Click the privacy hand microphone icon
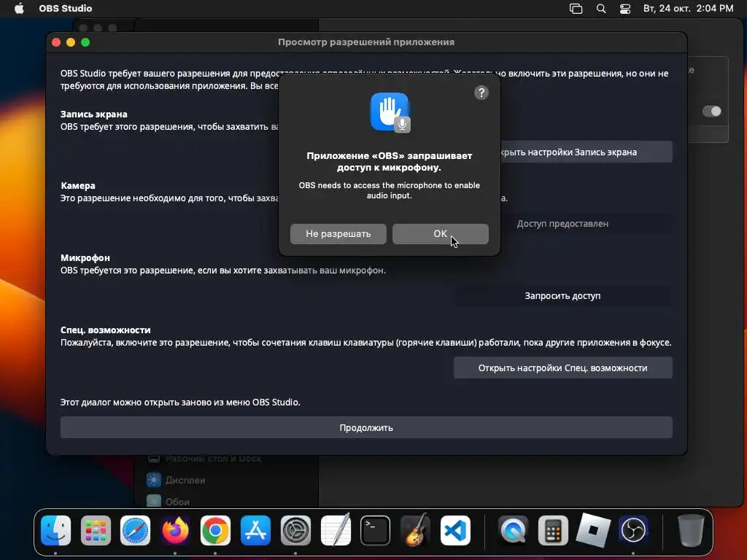747x560 pixels. (x=390, y=112)
